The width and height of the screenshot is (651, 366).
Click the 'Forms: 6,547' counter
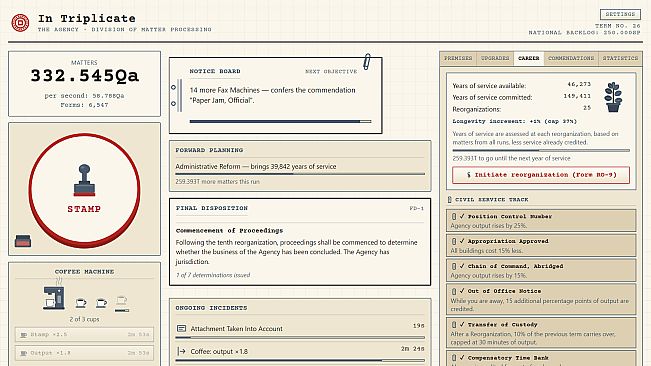[84, 105]
